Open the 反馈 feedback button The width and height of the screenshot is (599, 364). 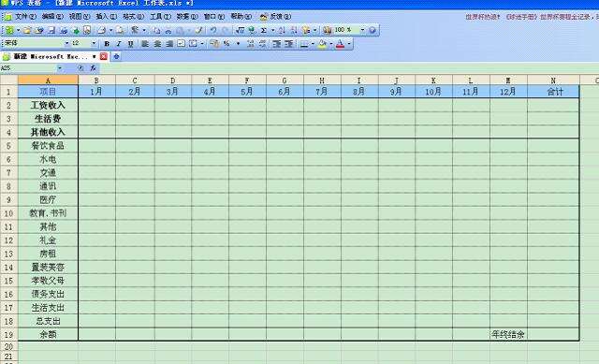pos(276,17)
